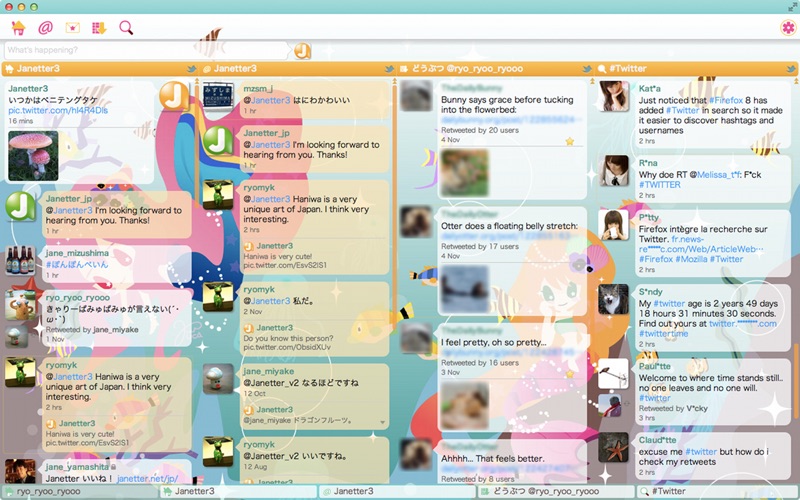The image size is (800, 500).
Task: Select the @ Janetter3 mentions column header
Action: pos(297,69)
